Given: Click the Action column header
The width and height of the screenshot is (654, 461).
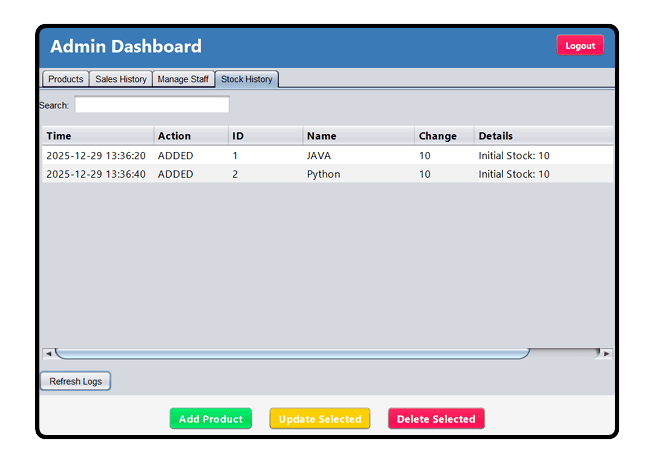Looking at the screenshot, I should [x=190, y=136].
